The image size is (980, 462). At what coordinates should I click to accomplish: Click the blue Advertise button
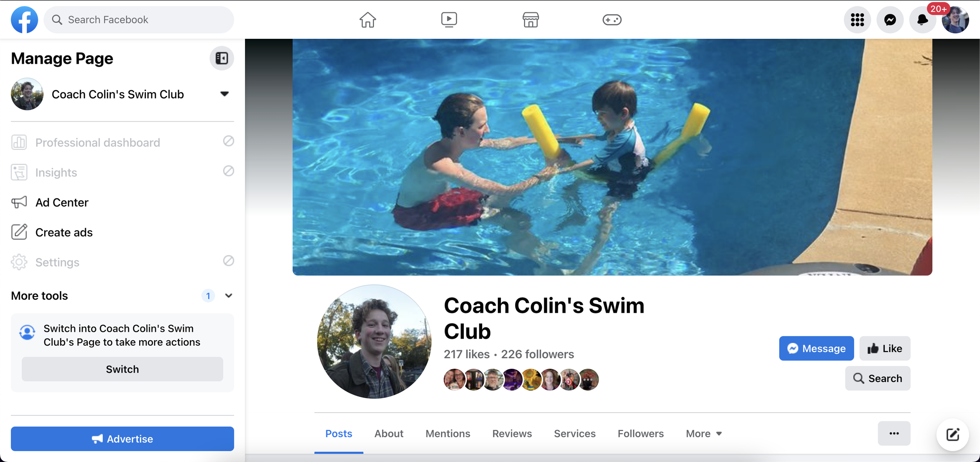122,439
